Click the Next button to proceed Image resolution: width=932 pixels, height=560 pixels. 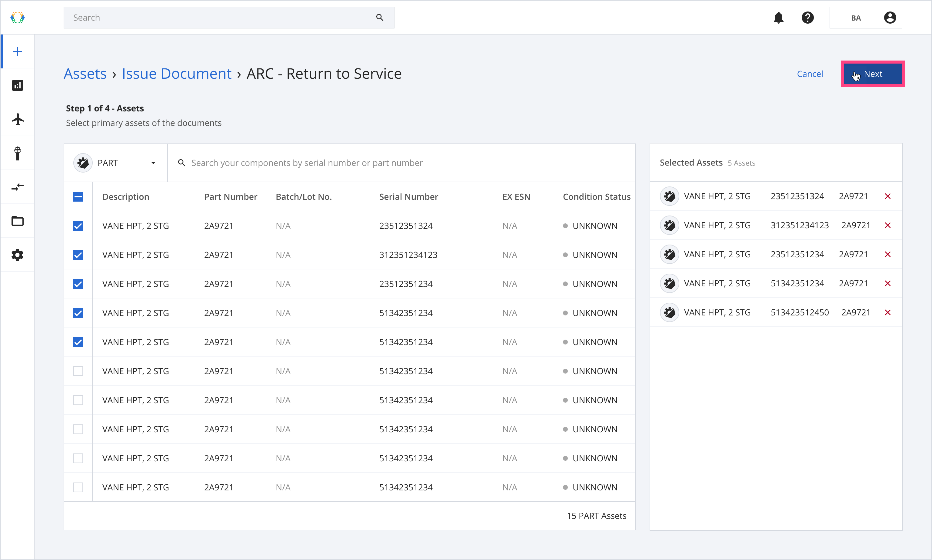pos(873,74)
